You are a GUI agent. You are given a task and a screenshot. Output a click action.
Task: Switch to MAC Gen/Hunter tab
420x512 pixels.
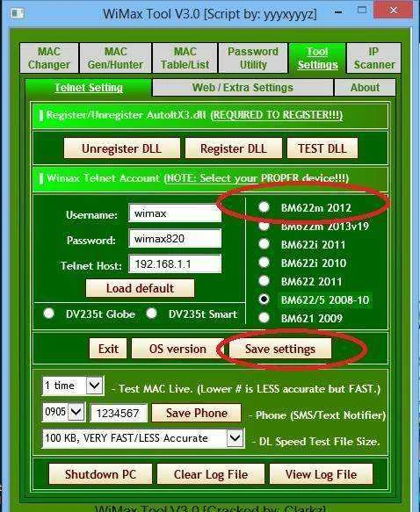click(115, 58)
